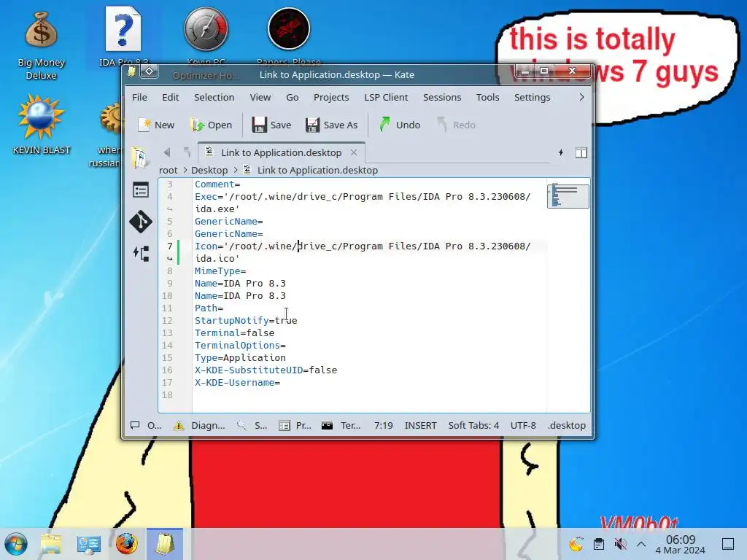Image resolution: width=747 pixels, height=560 pixels.
Task: Click the Start menu orb
Action: (16, 544)
